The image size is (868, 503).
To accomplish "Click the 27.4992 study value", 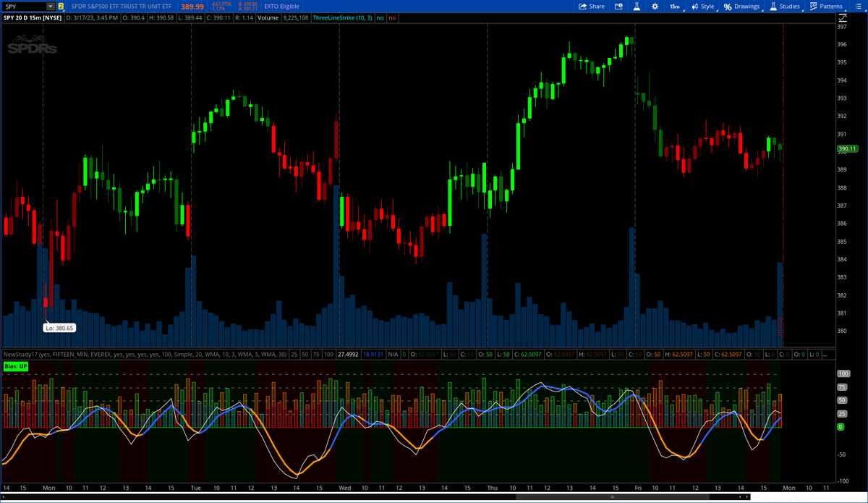I will point(349,355).
